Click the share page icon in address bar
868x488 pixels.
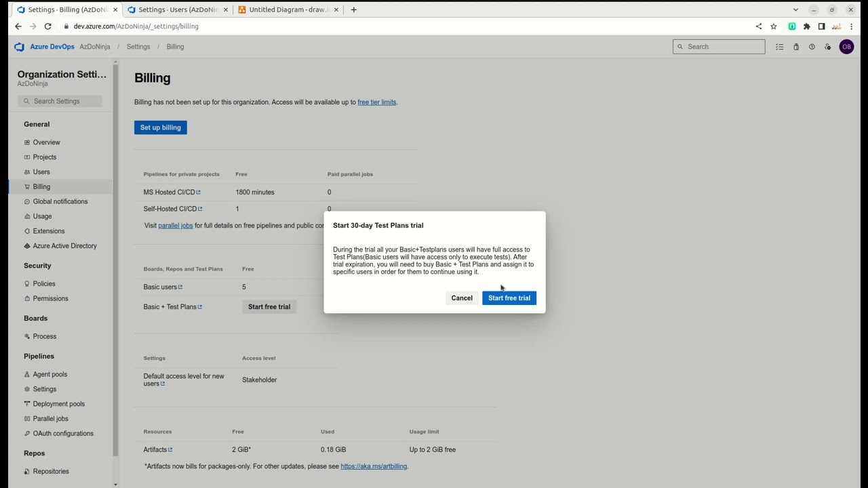pyautogui.click(x=759, y=26)
